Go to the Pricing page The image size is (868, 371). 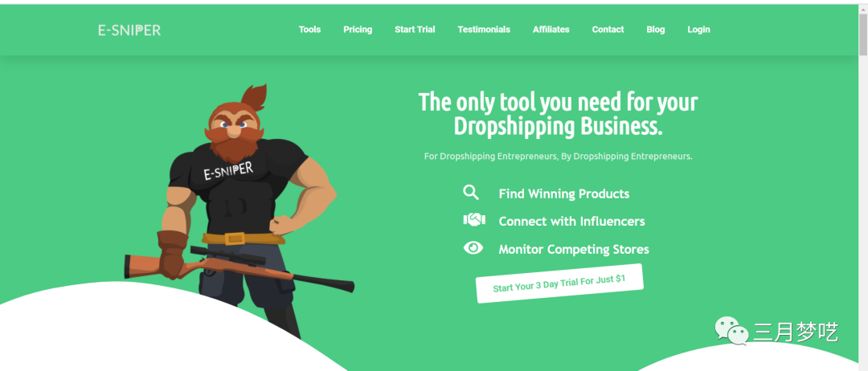tap(358, 29)
